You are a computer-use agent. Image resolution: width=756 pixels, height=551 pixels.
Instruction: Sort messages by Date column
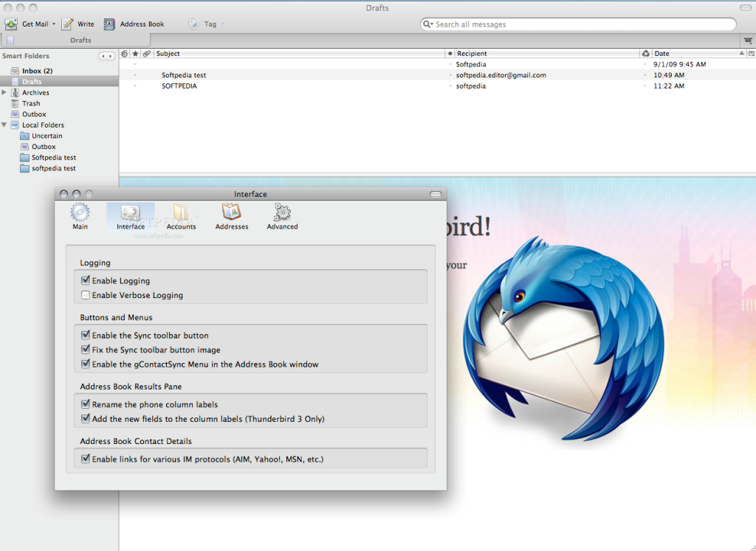698,53
